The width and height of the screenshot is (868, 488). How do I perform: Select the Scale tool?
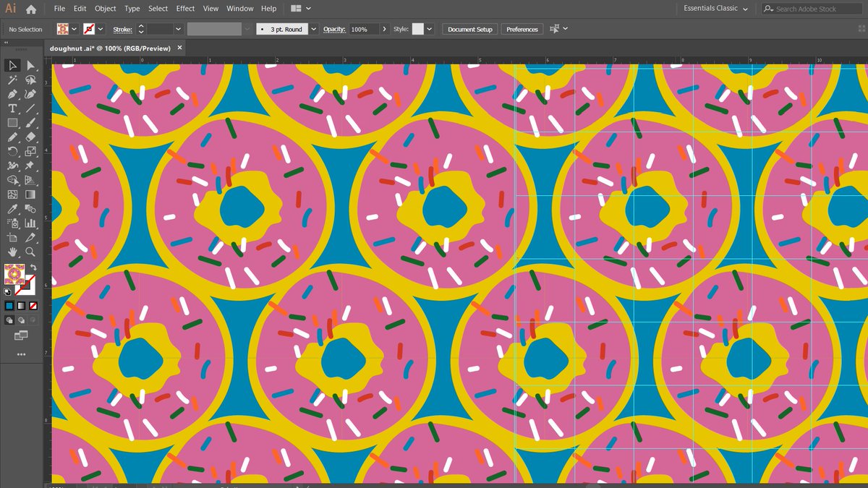(x=30, y=151)
